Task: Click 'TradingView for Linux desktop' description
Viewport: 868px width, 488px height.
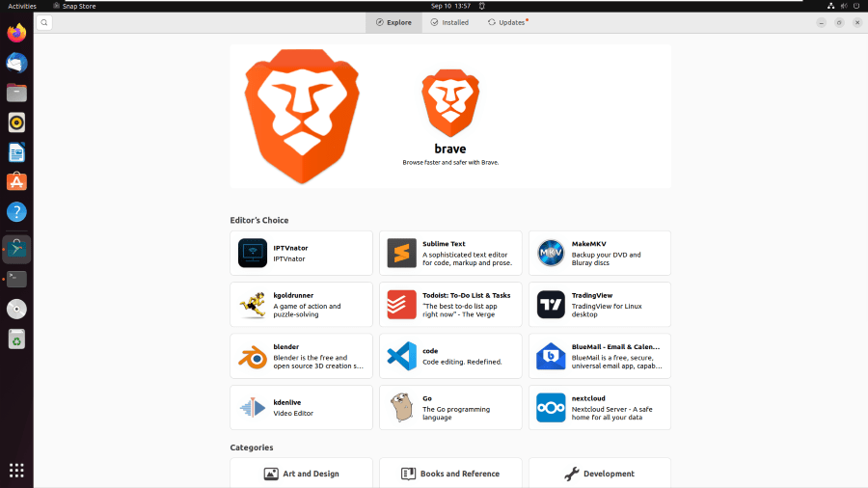Action: (607, 311)
